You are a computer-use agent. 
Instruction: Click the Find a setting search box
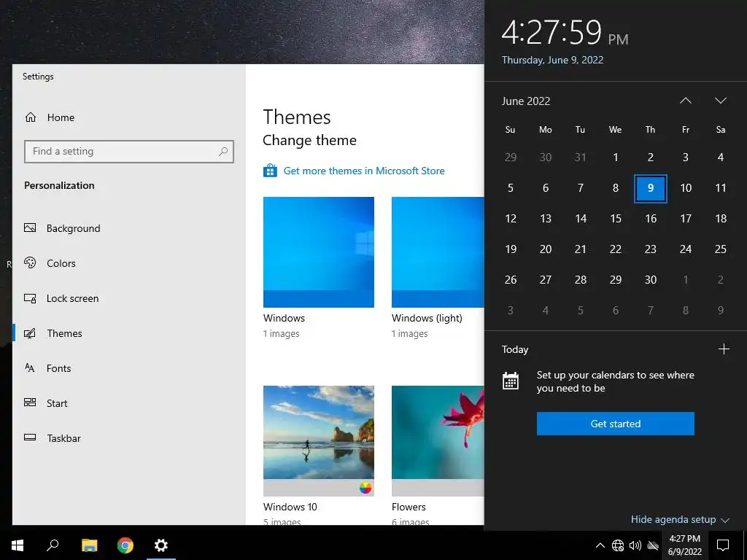click(128, 152)
